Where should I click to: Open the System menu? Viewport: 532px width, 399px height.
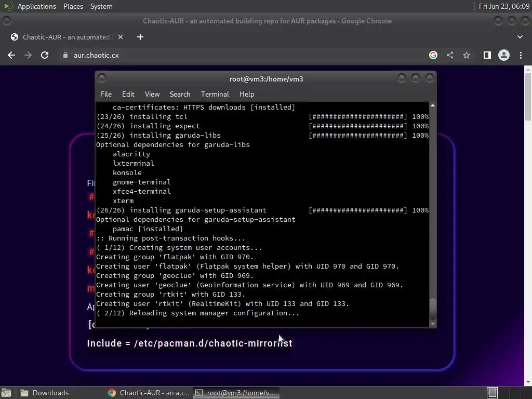[x=101, y=6]
